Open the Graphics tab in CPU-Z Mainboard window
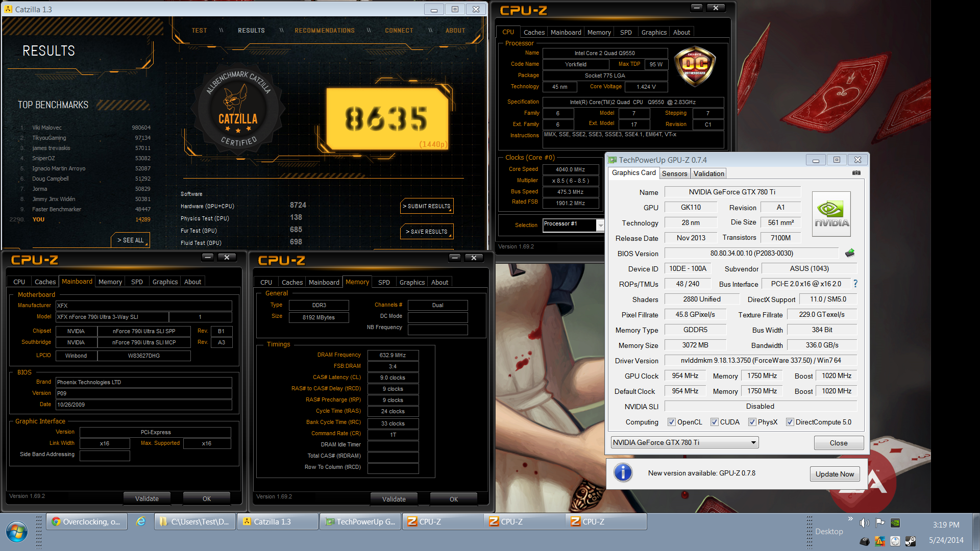 point(165,282)
